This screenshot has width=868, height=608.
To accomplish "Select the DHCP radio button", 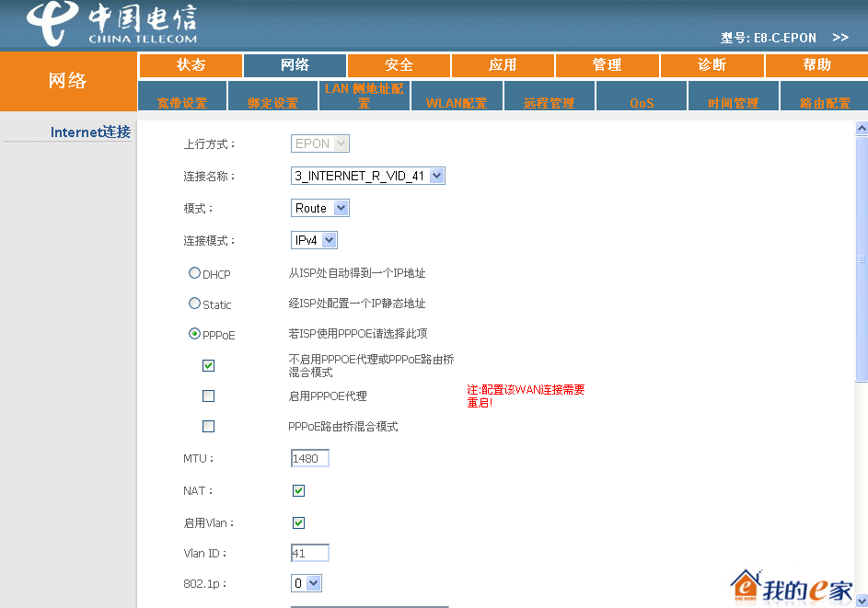I will [194, 273].
